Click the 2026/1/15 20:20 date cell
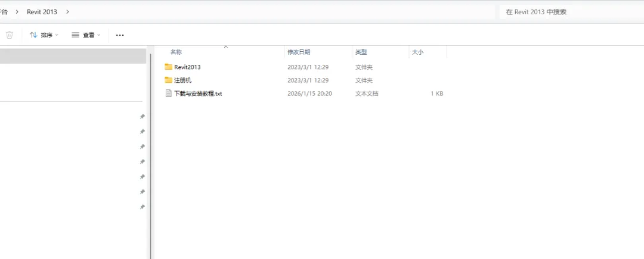Image resolution: width=644 pixels, height=259 pixels. pos(309,93)
